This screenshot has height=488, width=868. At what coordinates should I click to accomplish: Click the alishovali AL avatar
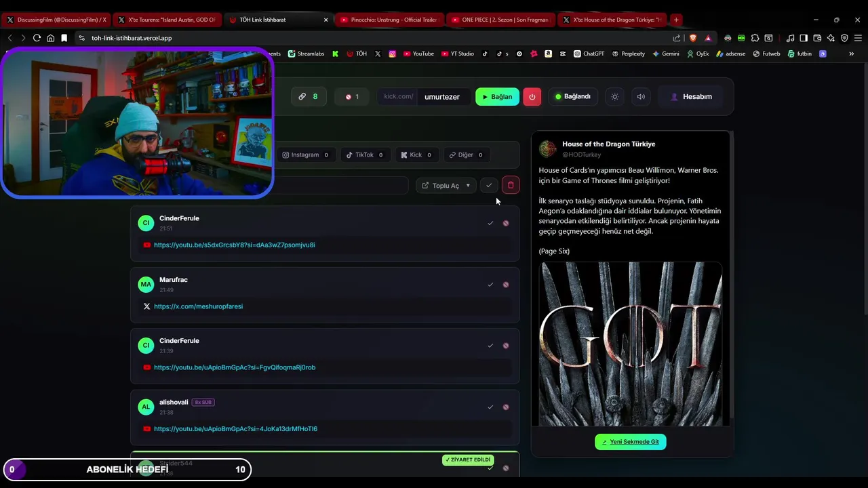pos(146,407)
